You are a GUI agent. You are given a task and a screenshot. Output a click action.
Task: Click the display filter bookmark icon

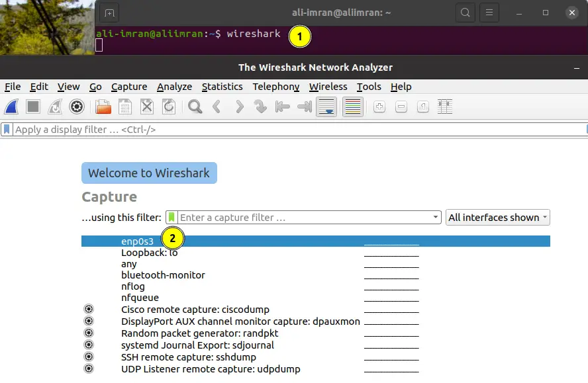[7, 130]
